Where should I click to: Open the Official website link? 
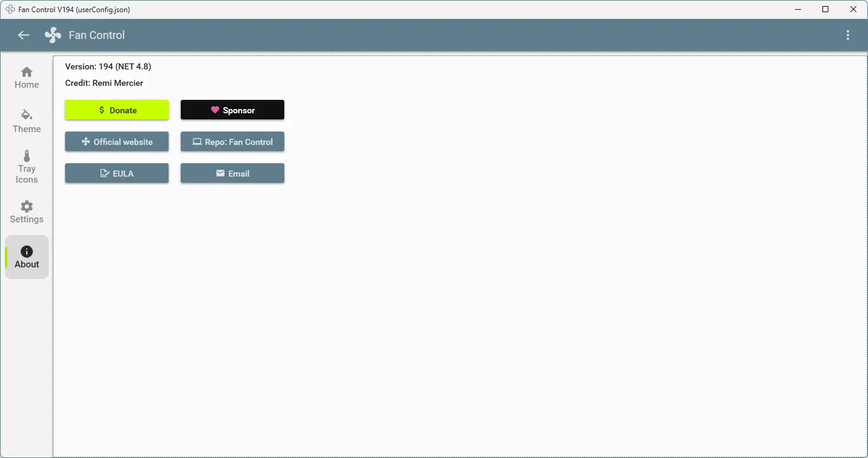(117, 142)
